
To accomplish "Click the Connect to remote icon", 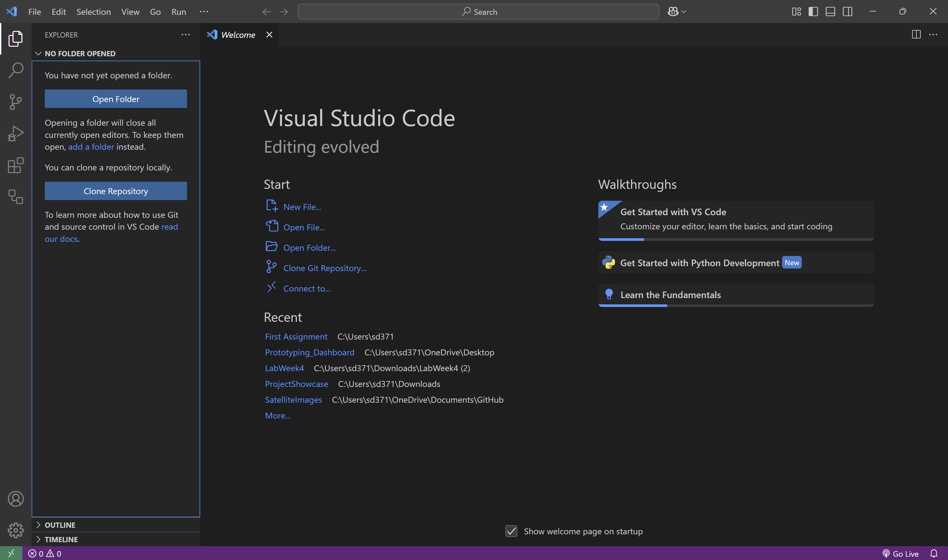I will (272, 287).
